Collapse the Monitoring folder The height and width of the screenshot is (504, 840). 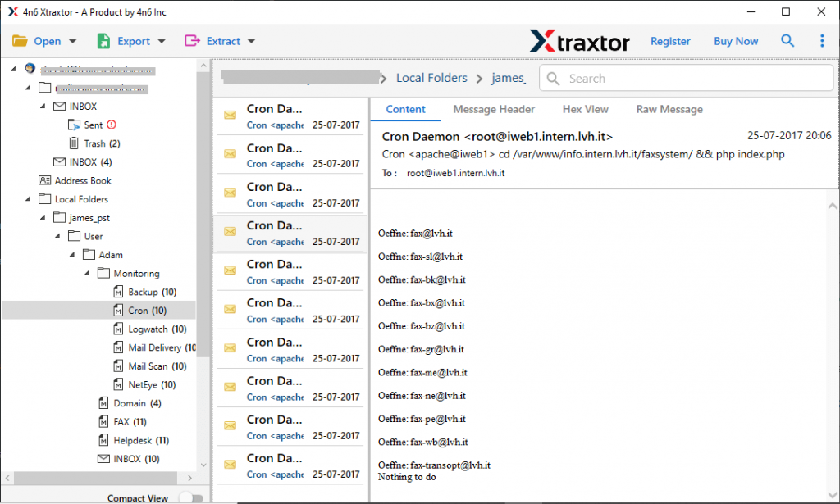(x=85, y=273)
